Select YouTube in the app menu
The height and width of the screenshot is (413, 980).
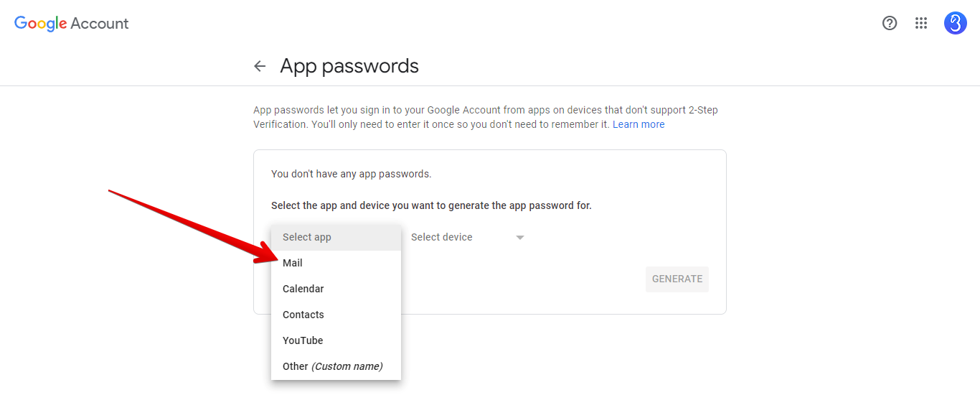[x=336, y=340]
